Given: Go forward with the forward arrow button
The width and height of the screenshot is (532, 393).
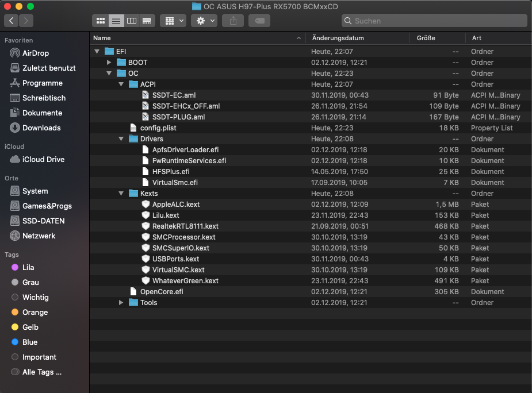Looking at the screenshot, I should click(x=26, y=21).
